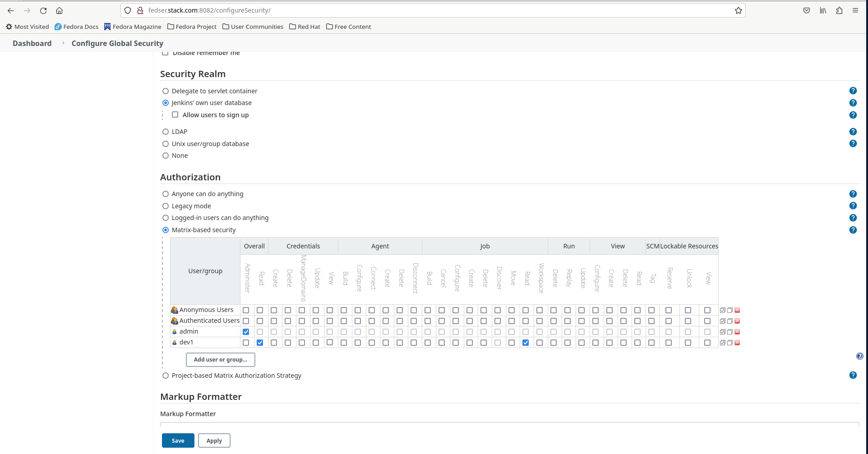Click the 'Add user or group...' button
The image size is (868, 454).
click(x=220, y=359)
